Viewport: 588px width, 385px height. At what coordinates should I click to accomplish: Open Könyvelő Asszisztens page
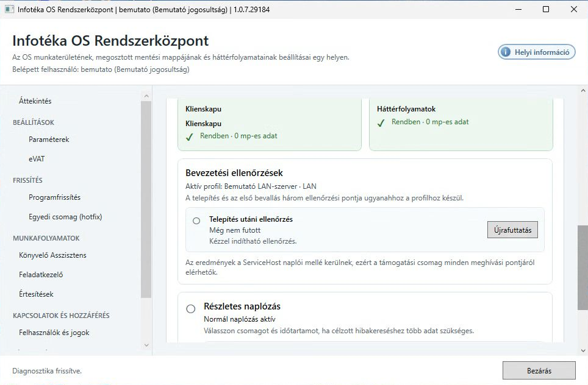[52, 255]
